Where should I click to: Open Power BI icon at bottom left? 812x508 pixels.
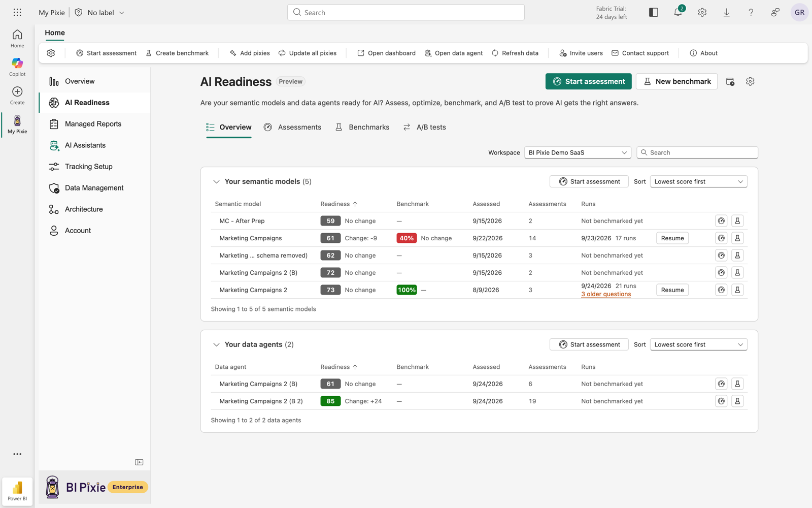[x=17, y=491]
